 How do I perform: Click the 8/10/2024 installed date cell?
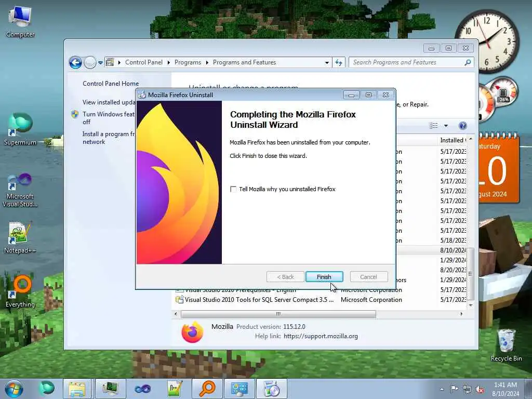pos(453,250)
